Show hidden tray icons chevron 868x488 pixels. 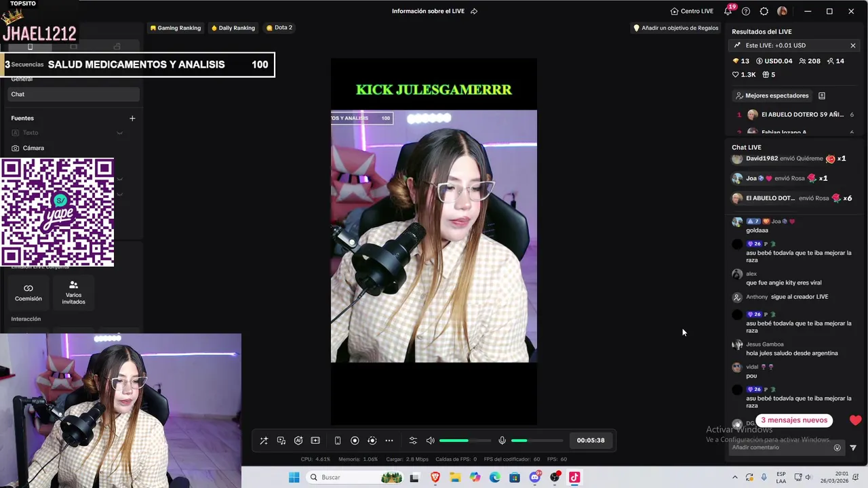point(734,477)
